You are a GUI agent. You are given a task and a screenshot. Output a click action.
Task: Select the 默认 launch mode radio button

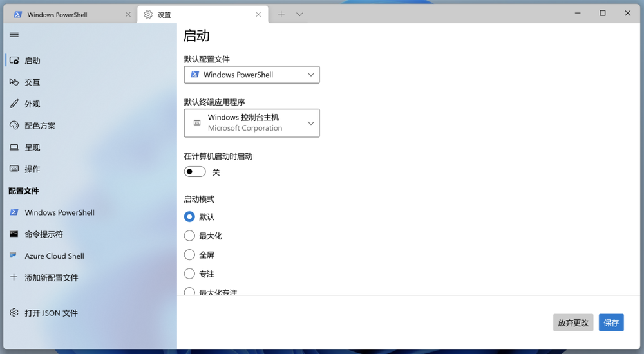point(189,216)
